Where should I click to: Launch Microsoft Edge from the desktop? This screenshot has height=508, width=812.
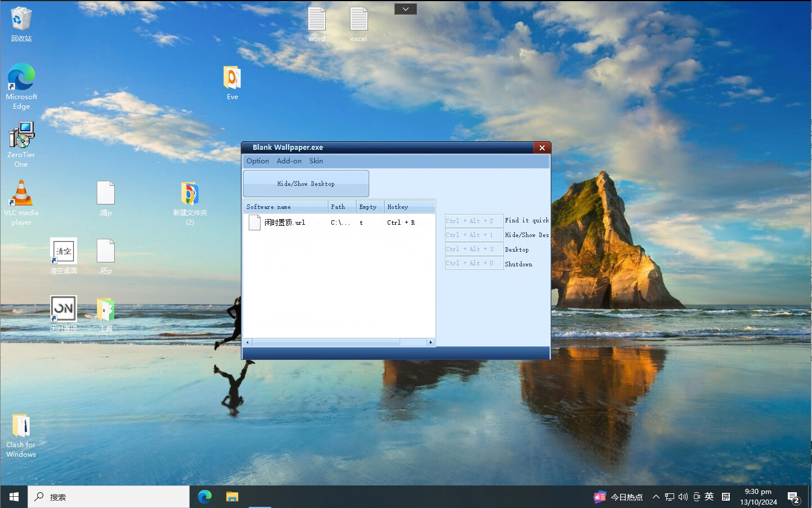pos(21,79)
